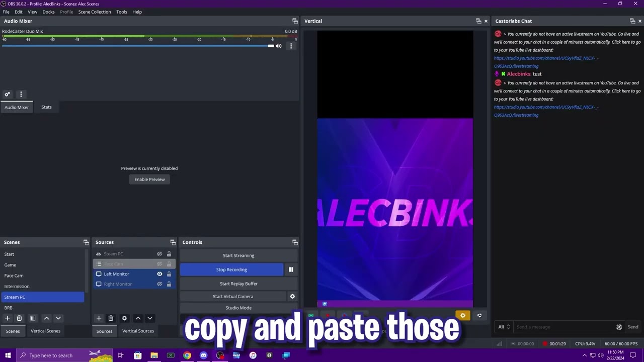
Task: Float the Vertical dock panel
Action: click(478, 21)
